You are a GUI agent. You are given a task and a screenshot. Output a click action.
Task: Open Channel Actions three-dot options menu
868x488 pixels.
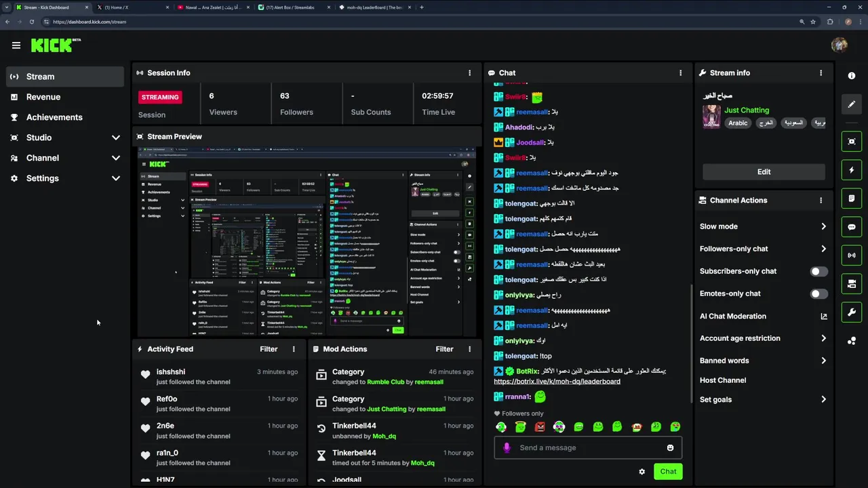coord(821,201)
